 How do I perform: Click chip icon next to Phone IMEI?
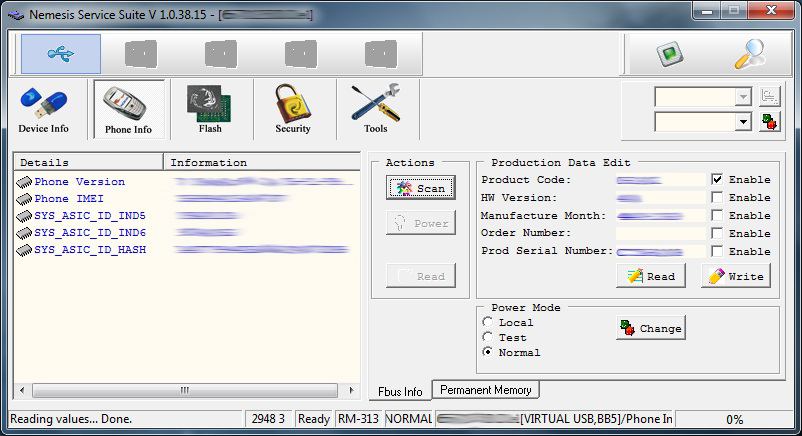[24, 199]
